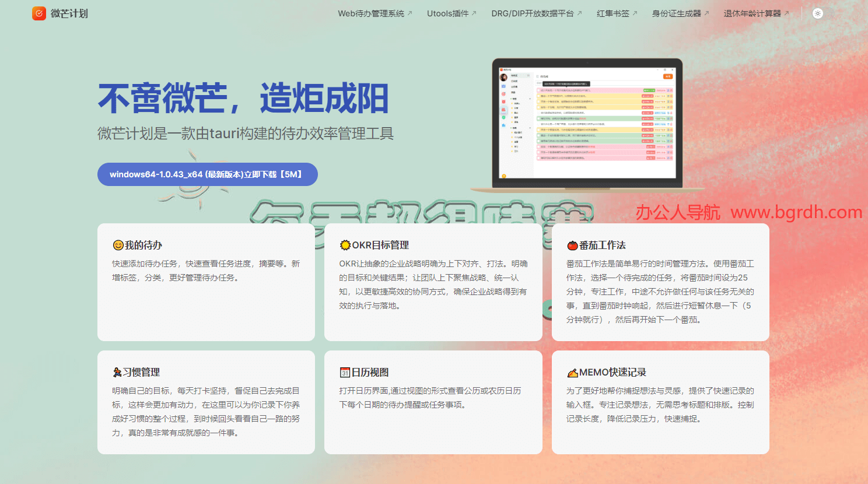
Task: Click the sun icon beside OKR目标管理
Action: tap(345, 245)
